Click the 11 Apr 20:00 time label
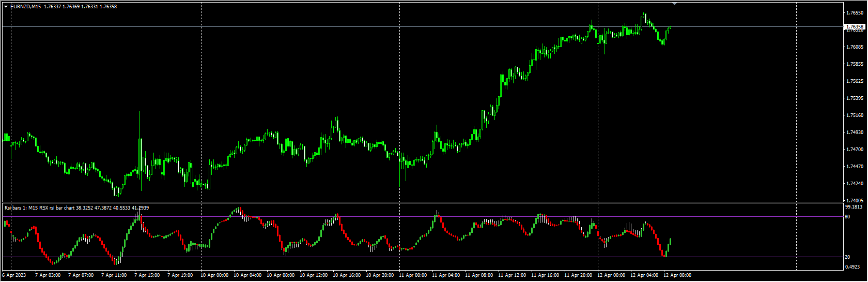This screenshot has height=282, width=868. coord(578,275)
